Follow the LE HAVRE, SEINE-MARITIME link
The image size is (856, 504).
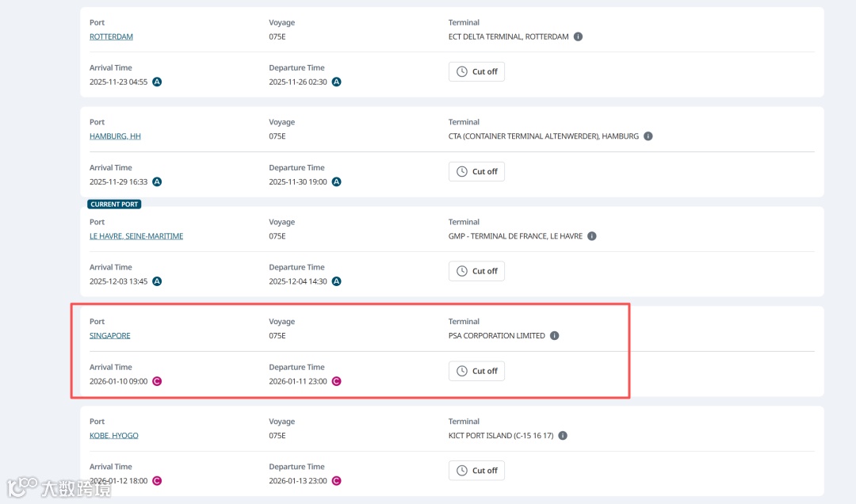pos(136,236)
